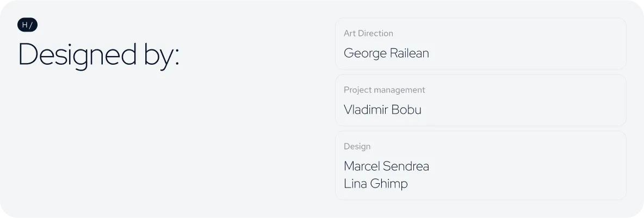This screenshot has width=644, height=218.
Task: Click the name Marcel Sendrea
Action: pos(387,166)
